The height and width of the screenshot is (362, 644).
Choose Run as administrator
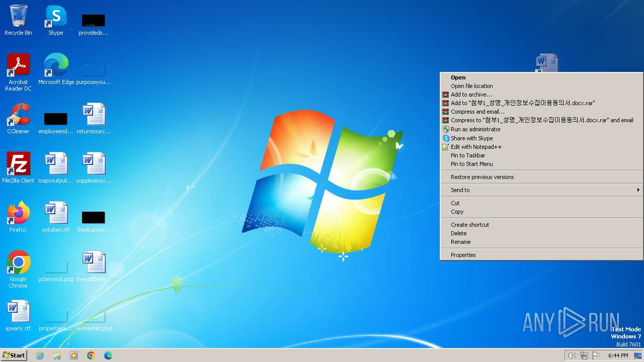541,129
